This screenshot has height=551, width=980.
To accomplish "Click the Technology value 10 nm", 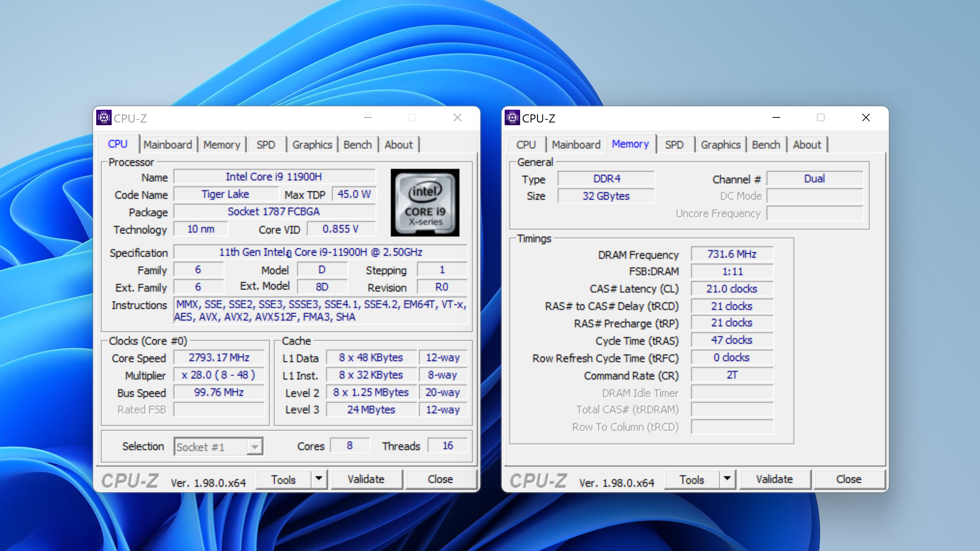I will [x=201, y=229].
